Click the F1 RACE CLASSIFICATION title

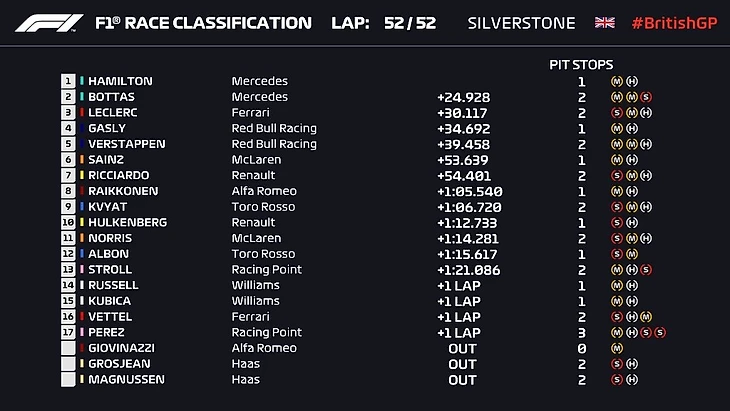203,23
